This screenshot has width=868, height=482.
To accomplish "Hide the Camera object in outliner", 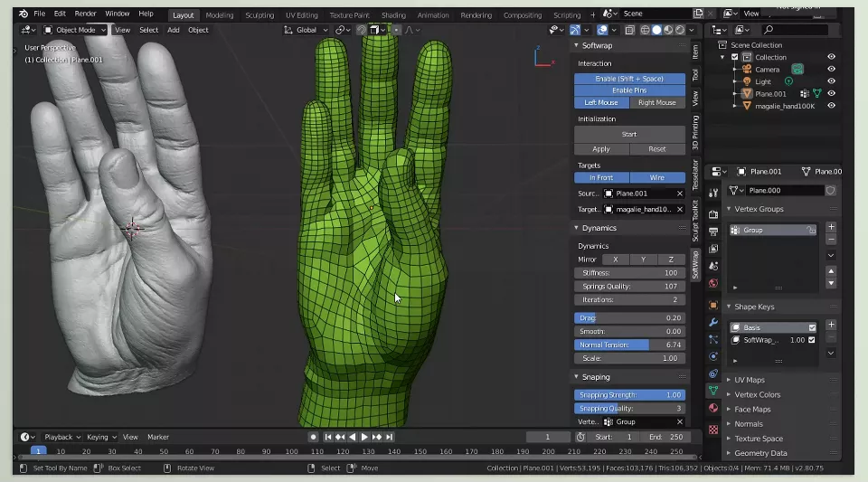I will pyautogui.click(x=832, y=69).
